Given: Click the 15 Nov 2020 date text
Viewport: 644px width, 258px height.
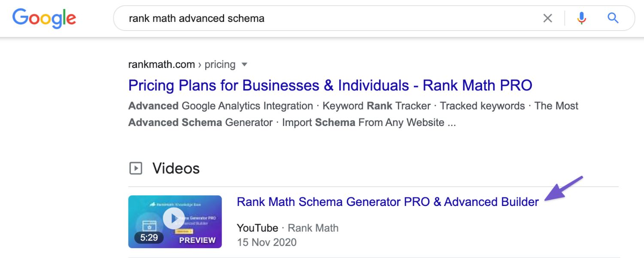Looking at the screenshot, I should click(x=266, y=242).
